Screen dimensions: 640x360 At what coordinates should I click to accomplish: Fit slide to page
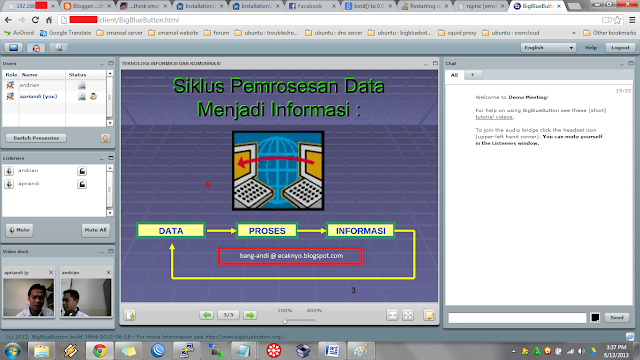click(408, 315)
